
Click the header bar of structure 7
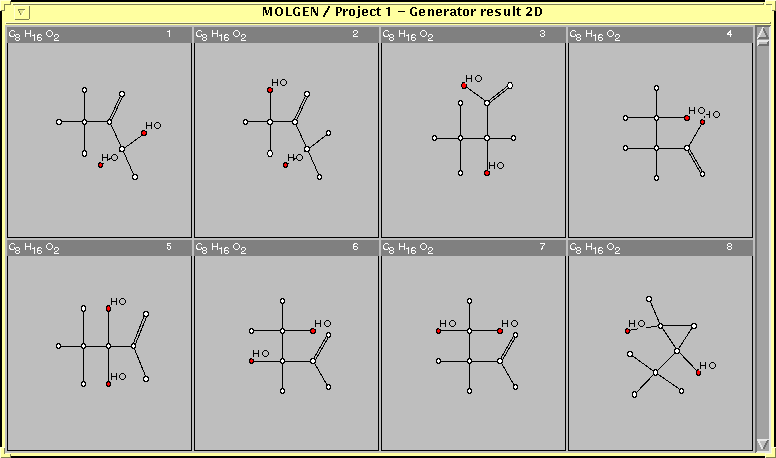click(x=474, y=248)
